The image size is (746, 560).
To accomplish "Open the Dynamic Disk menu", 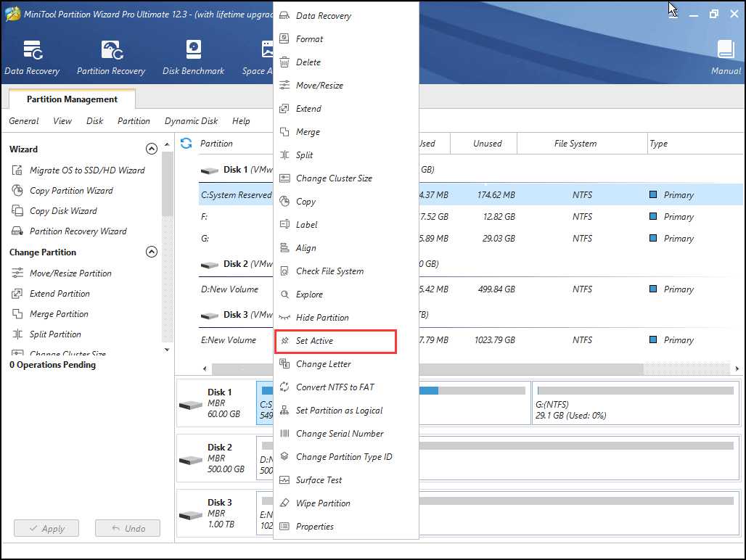I will click(192, 120).
